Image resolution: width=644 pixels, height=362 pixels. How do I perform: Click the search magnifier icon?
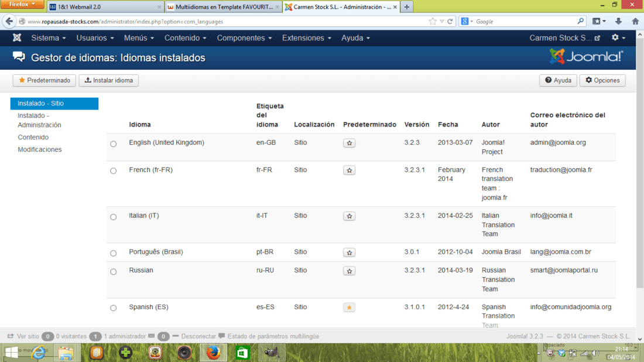coord(580,21)
